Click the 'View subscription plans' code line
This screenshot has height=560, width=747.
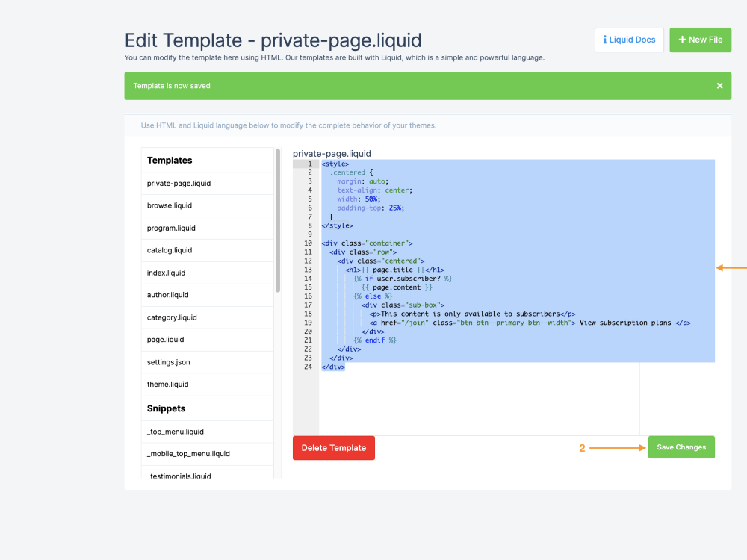530,323
